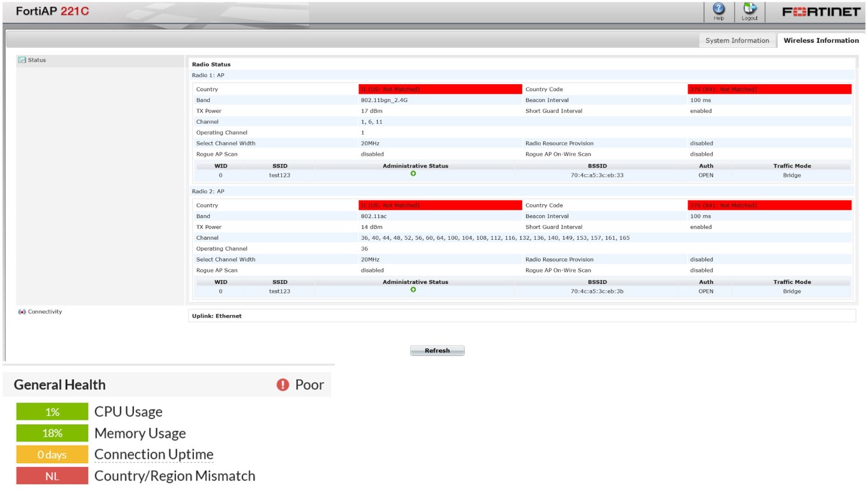Select the Wireless Information tab

[821, 40]
